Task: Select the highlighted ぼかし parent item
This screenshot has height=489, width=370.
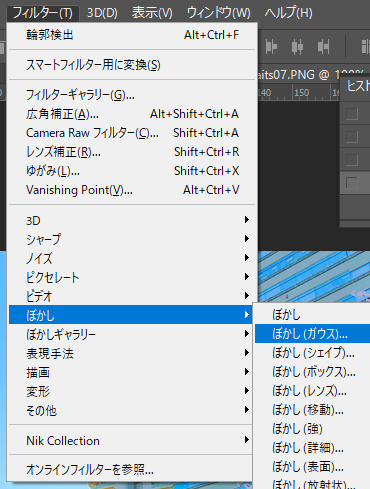Action: 131,315
